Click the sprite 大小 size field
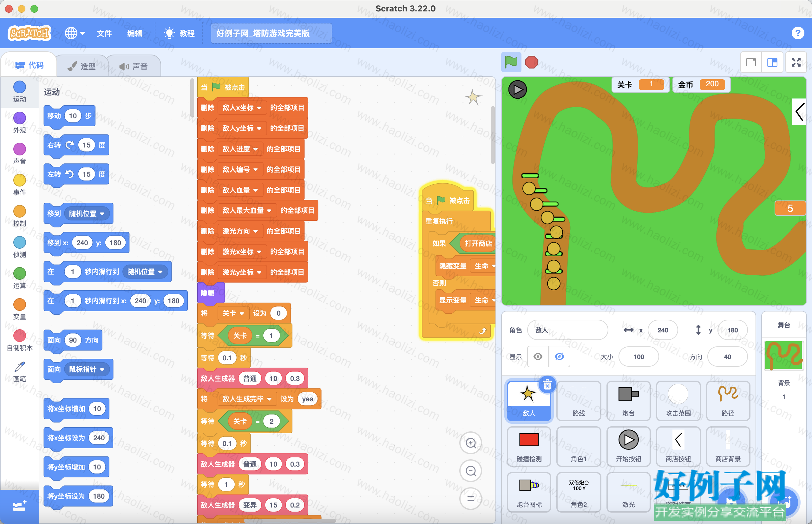The width and height of the screenshot is (812, 524). coord(638,356)
